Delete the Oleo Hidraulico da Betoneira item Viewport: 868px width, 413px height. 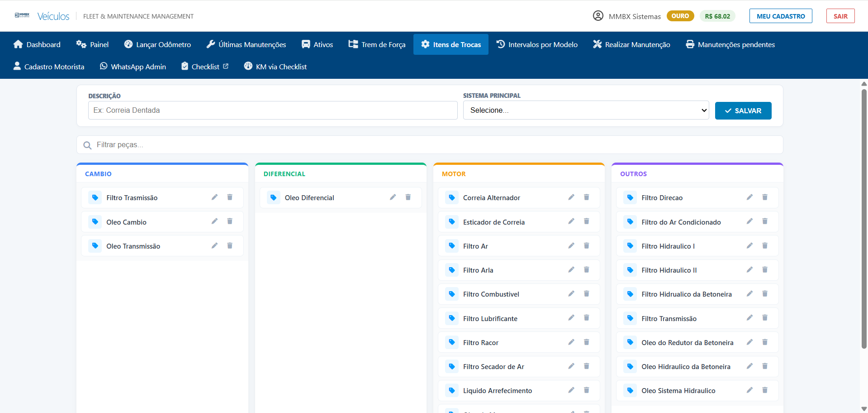(765, 366)
